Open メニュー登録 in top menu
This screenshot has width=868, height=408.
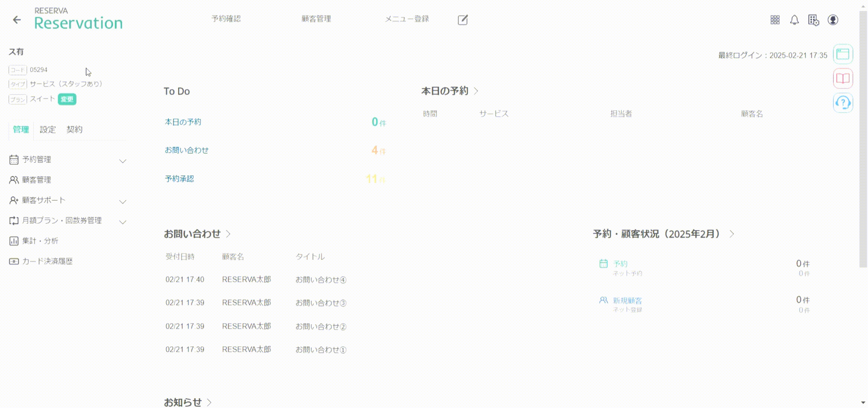point(407,19)
